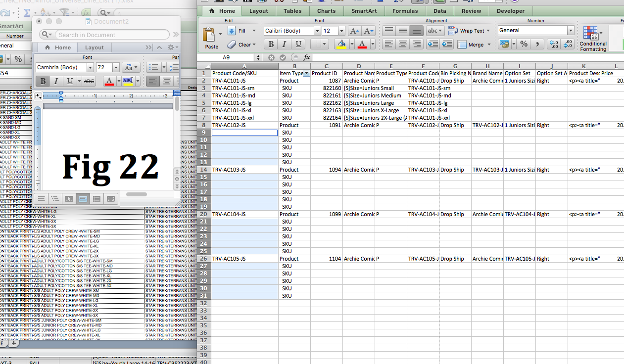The width and height of the screenshot is (624, 364).
Task: Switch to Excel Tables tab
Action: click(292, 11)
